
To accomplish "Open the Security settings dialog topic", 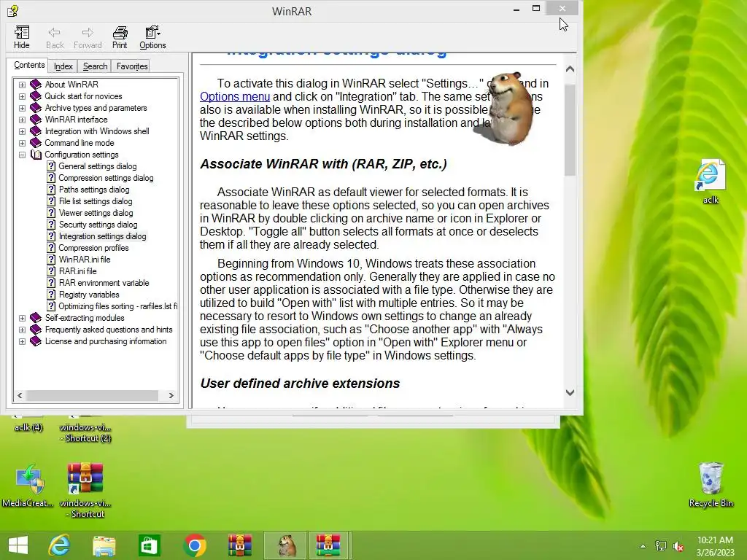I will click(x=98, y=225).
